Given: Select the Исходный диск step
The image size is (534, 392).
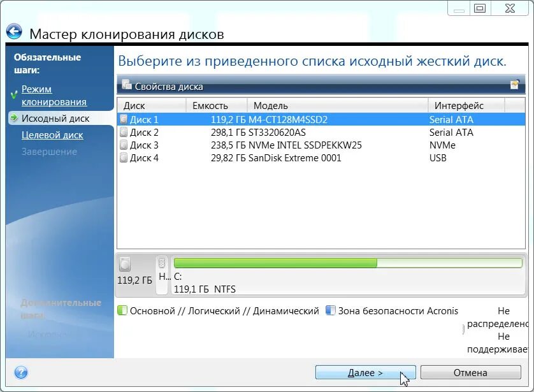Looking at the screenshot, I should click(x=55, y=119).
